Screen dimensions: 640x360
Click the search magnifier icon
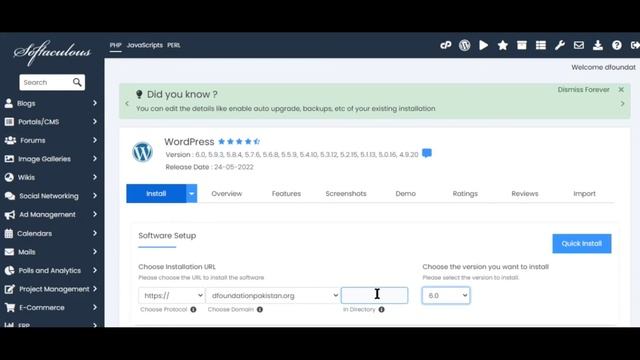pyautogui.click(x=77, y=82)
